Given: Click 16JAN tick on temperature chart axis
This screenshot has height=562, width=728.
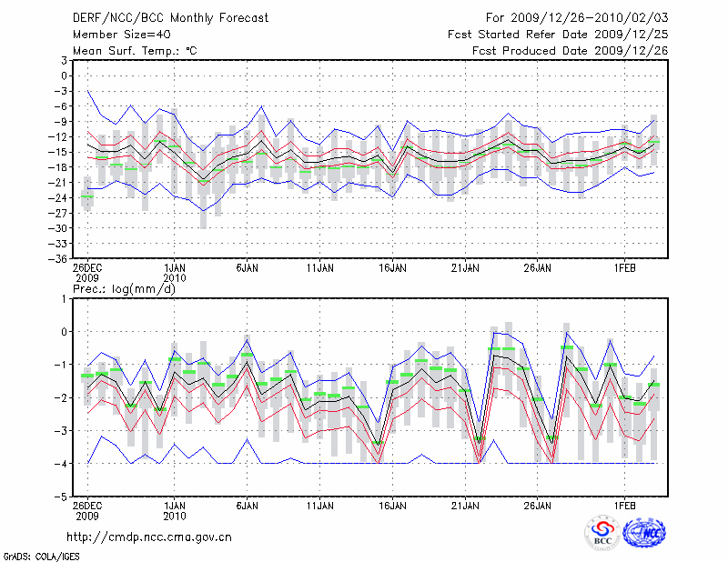Looking at the screenshot, I should tap(391, 269).
